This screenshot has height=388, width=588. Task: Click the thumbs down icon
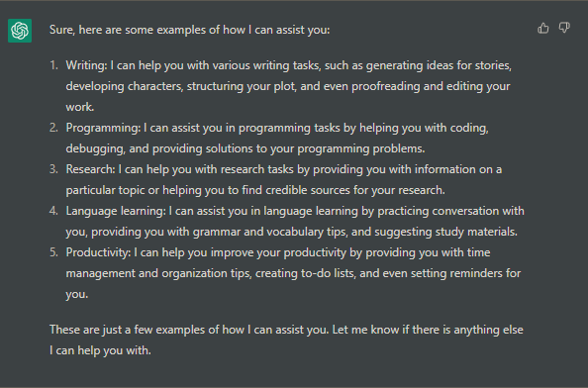pyautogui.click(x=564, y=28)
